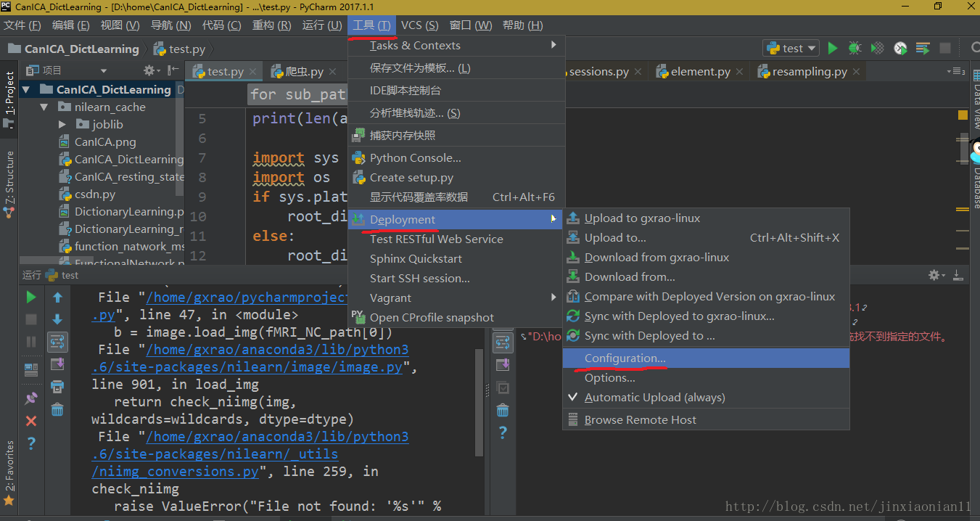Stop execution with toolbar stop square
Viewport: 980px width, 521px height.
(945, 48)
